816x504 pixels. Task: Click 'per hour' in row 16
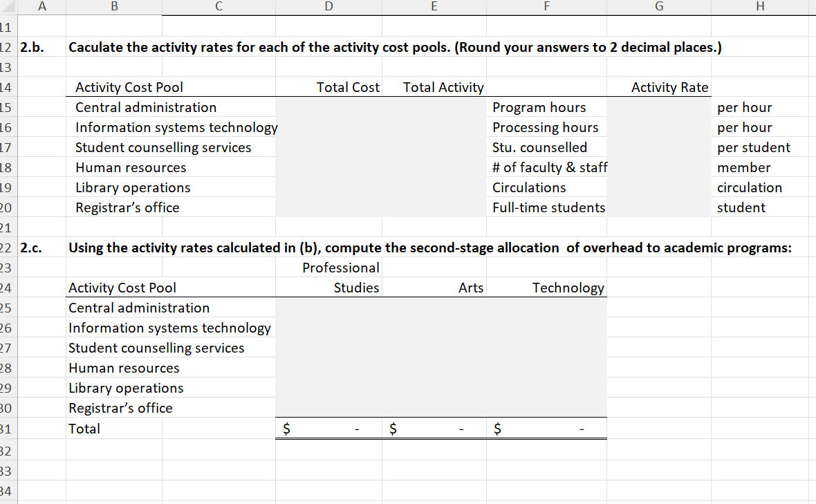744,127
